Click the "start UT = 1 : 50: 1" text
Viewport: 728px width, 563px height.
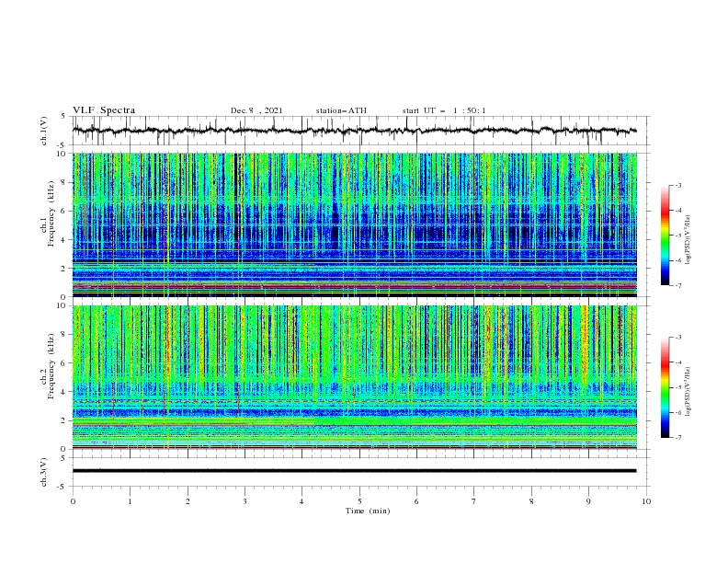click(x=444, y=110)
